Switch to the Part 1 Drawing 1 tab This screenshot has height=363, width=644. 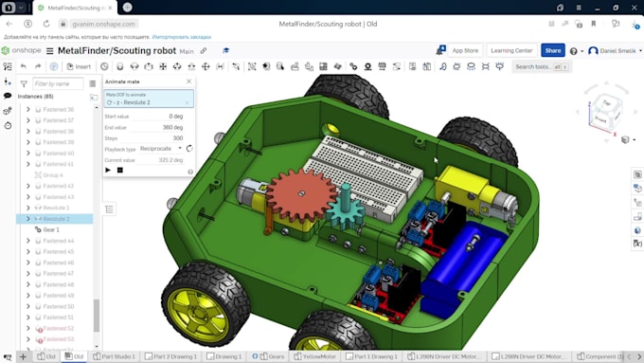pos(371,356)
